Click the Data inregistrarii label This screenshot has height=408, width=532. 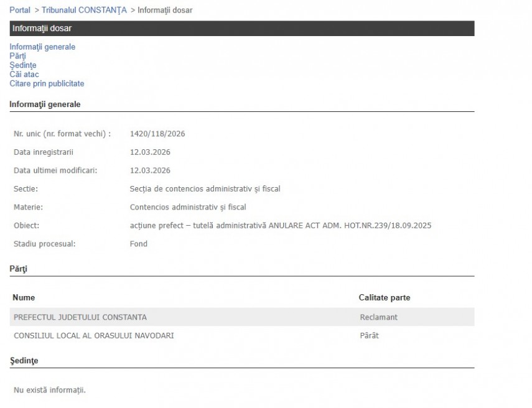(x=44, y=152)
